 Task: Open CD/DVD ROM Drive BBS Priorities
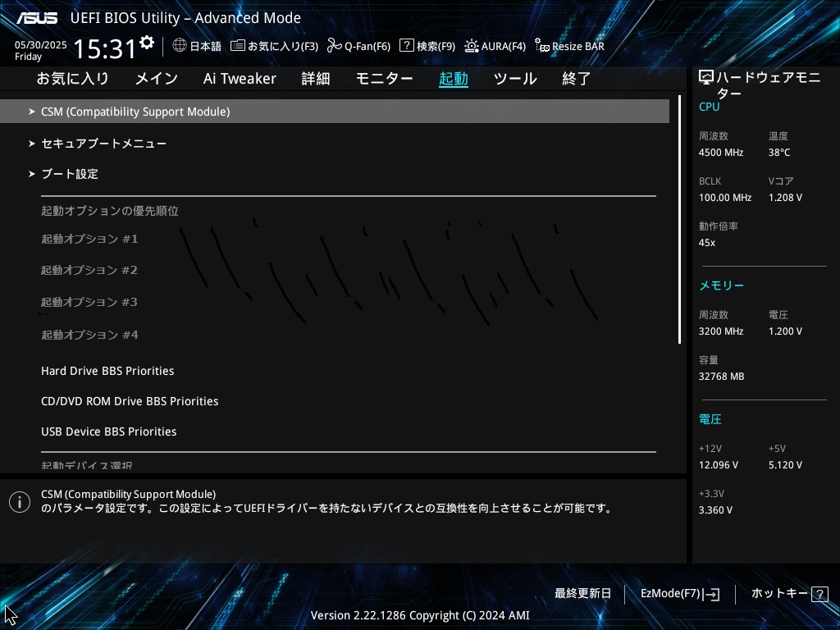pyautogui.click(x=130, y=401)
